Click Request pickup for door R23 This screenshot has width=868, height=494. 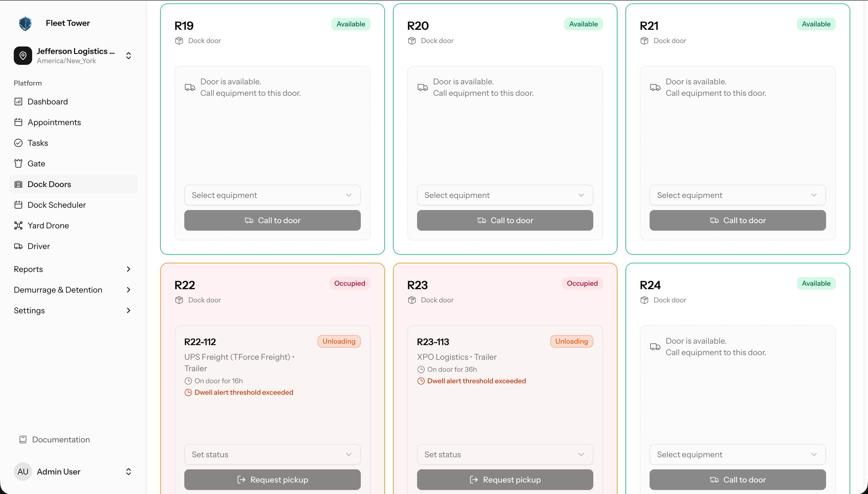[505, 479]
